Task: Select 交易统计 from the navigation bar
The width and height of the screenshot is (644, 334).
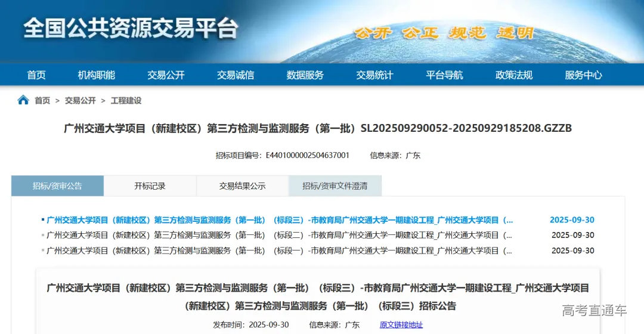Action: click(x=374, y=75)
